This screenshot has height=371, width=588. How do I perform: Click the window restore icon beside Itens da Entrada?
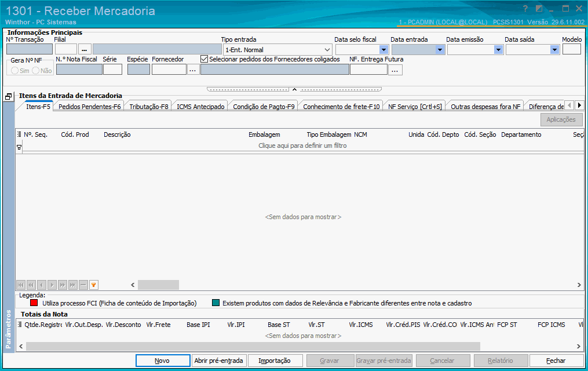click(8, 97)
